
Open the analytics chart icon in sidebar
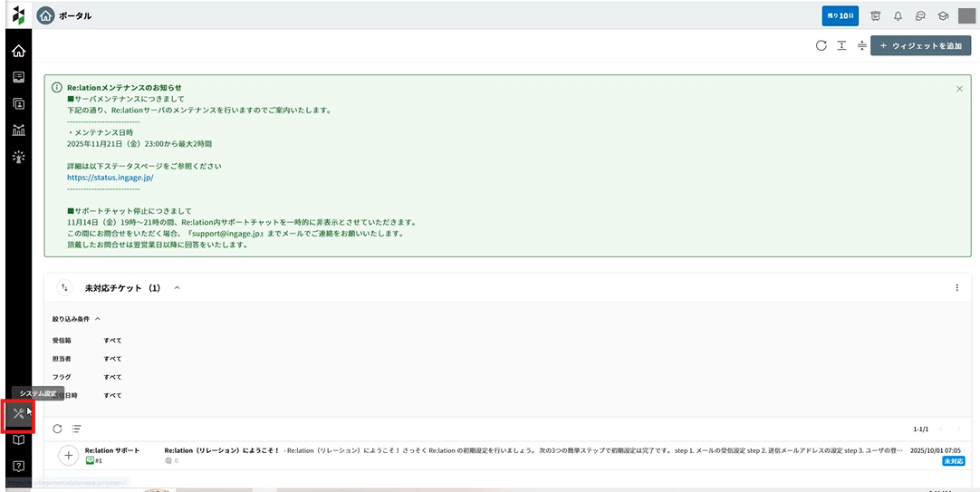[19, 130]
